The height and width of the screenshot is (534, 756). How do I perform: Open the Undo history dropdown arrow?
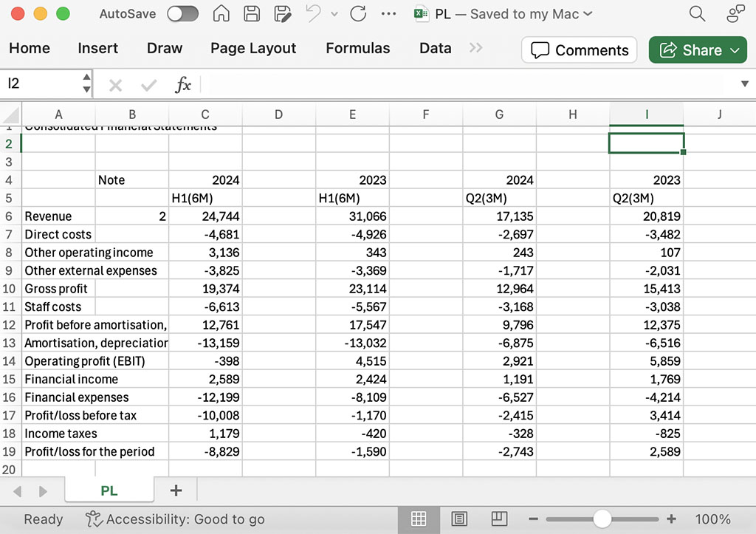coord(334,14)
